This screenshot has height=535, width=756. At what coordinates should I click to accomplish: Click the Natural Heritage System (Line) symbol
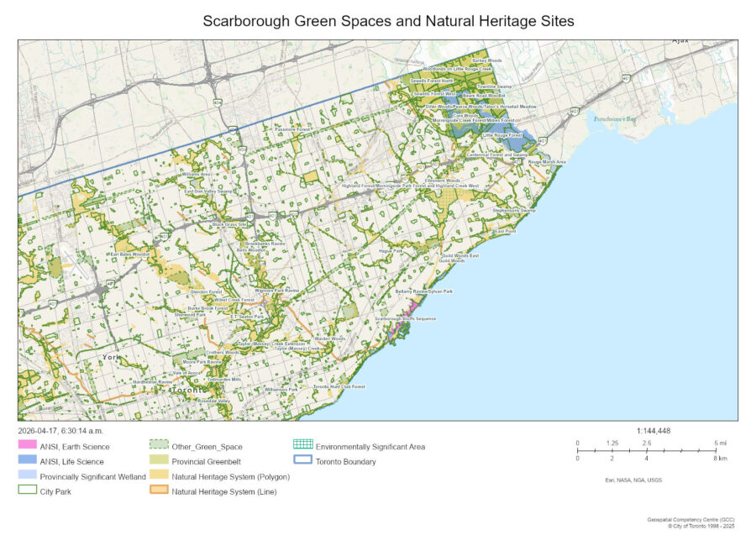click(159, 490)
